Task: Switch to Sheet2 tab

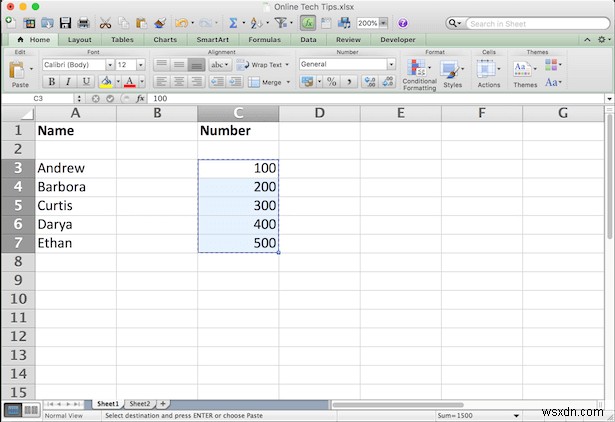Action: [140, 404]
